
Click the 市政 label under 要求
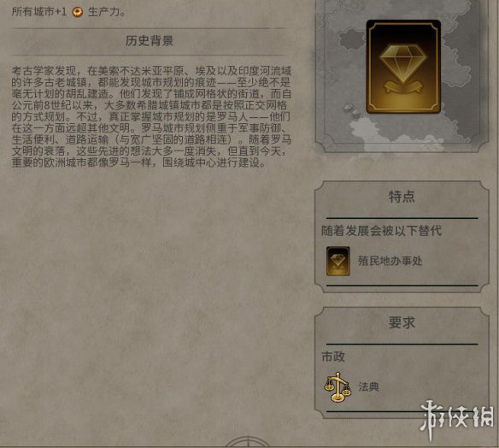pyautogui.click(x=333, y=357)
